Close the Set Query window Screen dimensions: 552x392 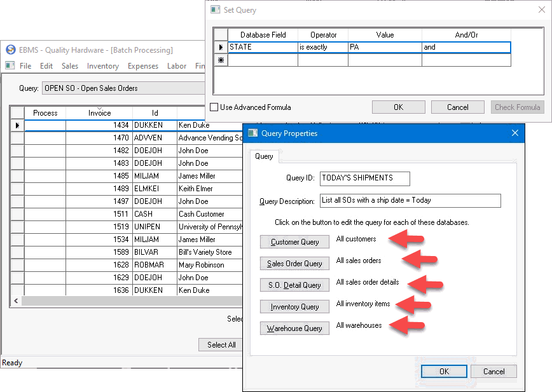541,10
